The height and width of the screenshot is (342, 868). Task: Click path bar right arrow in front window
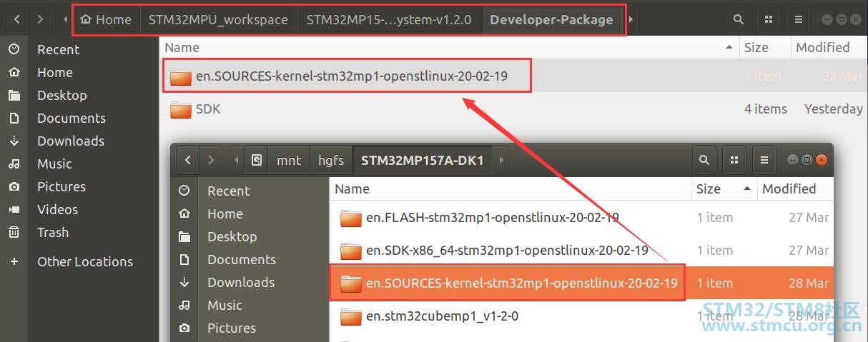tap(501, 160)
